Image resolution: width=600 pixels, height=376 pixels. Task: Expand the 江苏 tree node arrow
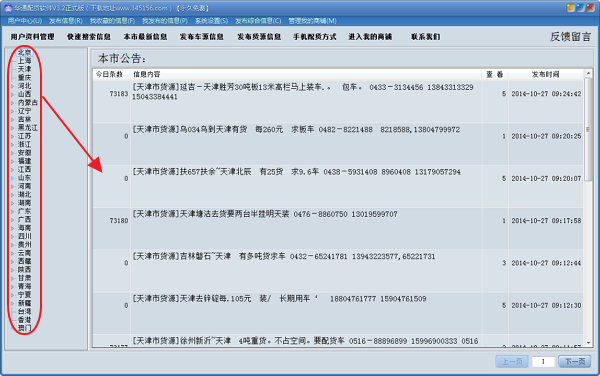tap(12, 137)
